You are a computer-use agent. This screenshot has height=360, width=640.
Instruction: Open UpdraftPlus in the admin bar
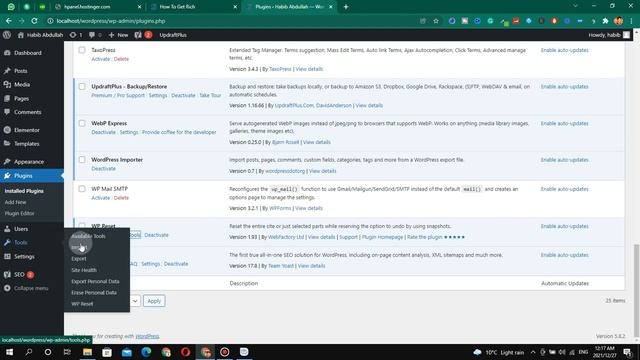coord(173,35)
